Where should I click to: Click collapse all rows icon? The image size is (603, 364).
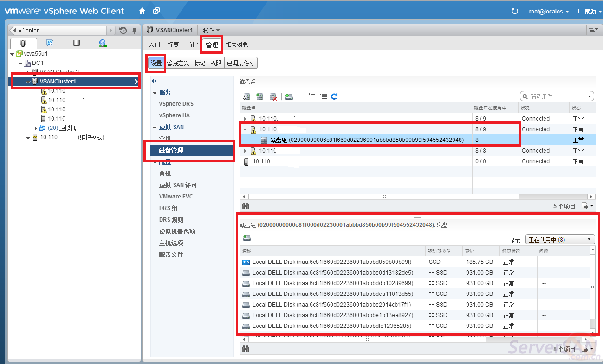coord(312,96)
